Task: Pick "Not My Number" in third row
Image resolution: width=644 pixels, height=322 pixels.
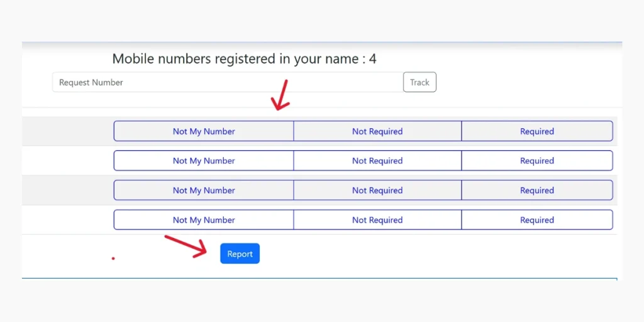Action: [204, 191]
